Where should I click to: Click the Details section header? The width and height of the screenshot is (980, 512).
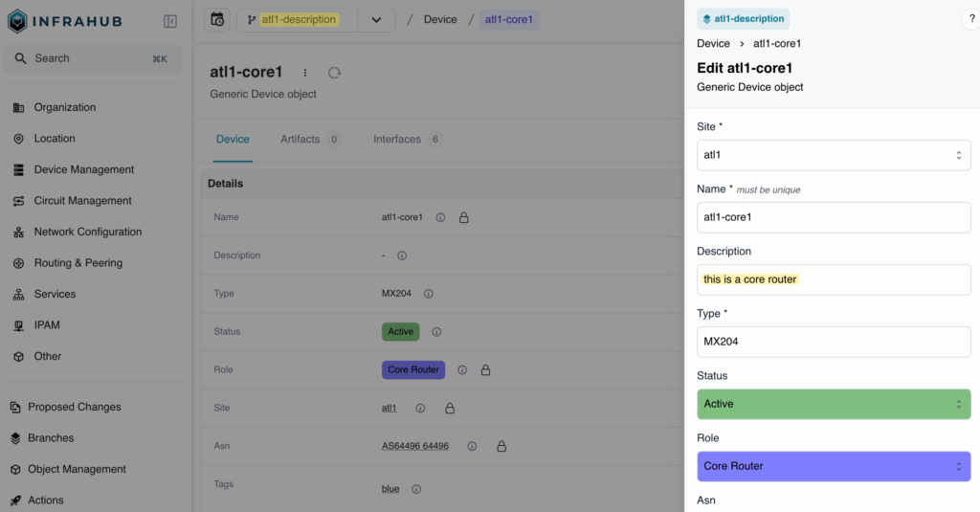[x=442, y=184]
